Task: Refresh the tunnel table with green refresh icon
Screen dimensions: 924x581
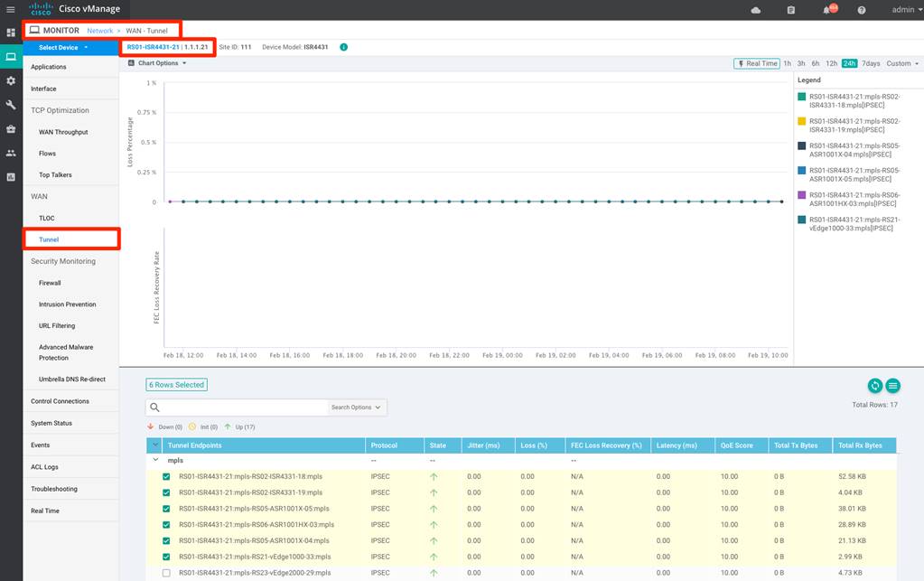Action: click(x=874, y=386)
